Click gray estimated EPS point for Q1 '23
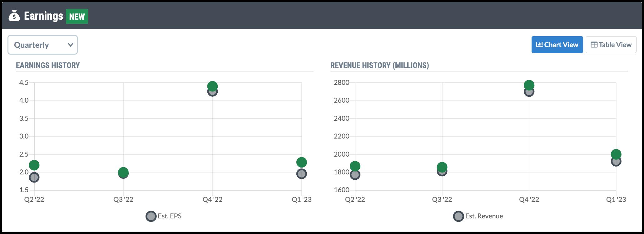644x234 pixels. pyautogui.click(x=301, y=174)
